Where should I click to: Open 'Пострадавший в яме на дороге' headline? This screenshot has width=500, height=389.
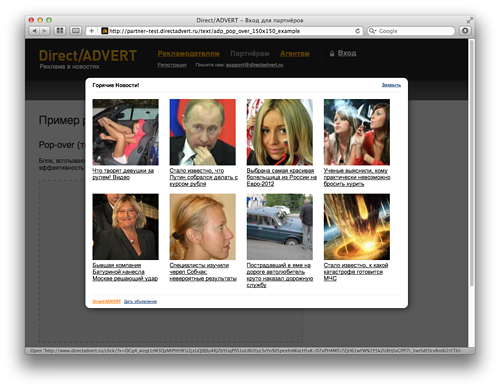tap(280, 275)
